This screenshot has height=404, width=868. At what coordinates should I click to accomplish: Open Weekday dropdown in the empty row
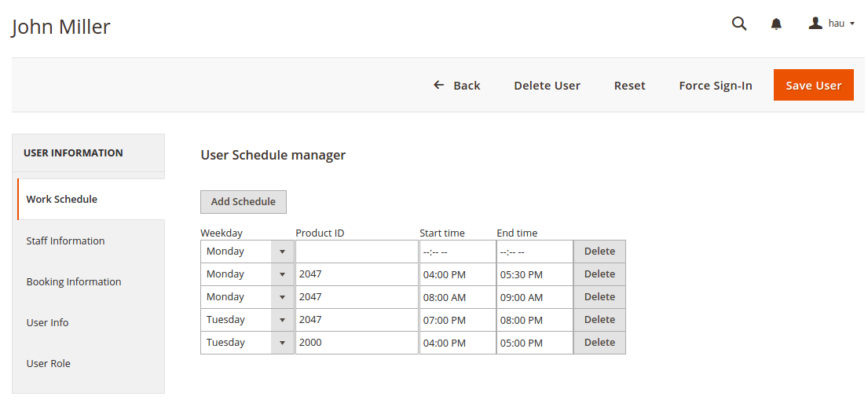click(x=247, y=252)
